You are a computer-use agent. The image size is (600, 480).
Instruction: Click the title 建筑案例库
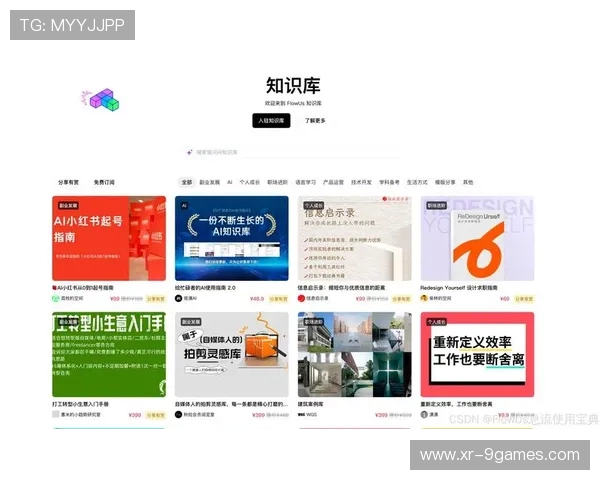310,404
